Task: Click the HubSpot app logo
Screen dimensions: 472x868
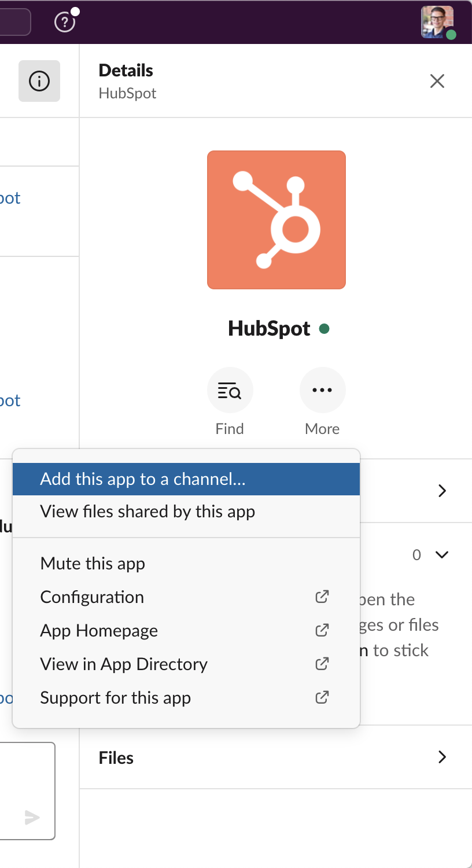Action: [276, 220]
